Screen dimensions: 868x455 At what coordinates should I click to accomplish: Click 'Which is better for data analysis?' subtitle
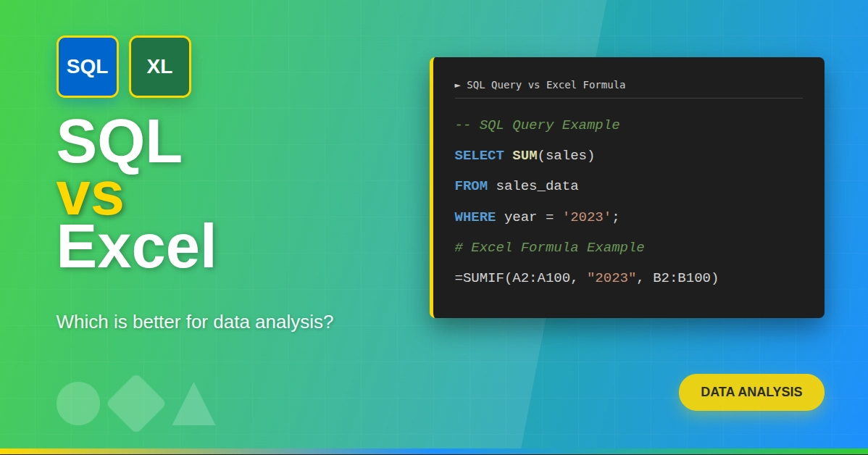coord(195,322)
